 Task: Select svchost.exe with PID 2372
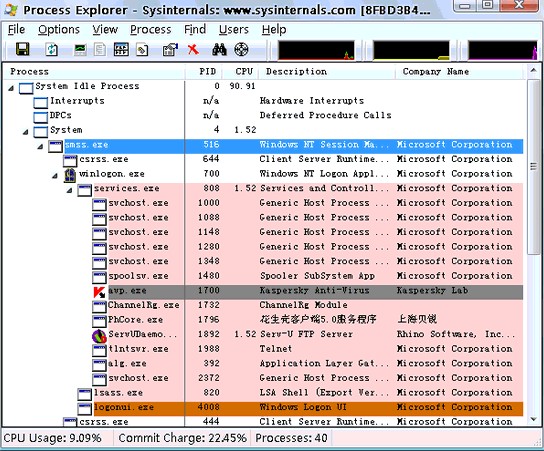point(308,380)
